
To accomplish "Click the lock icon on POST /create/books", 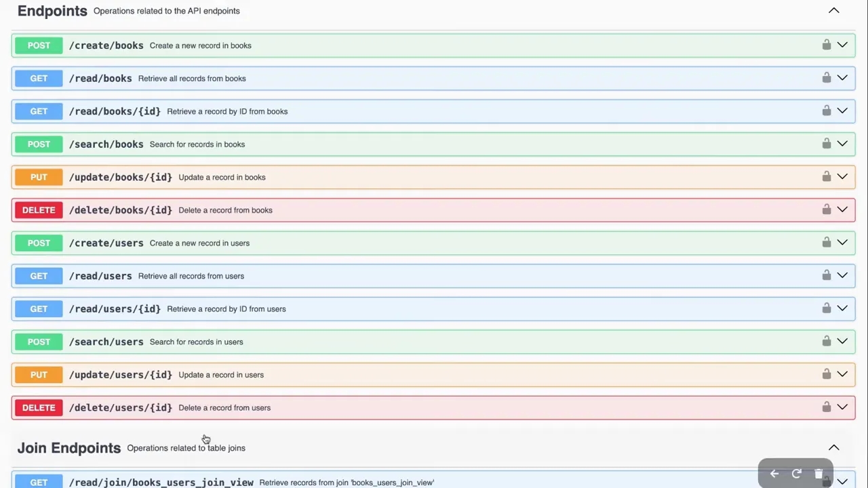I will [x=826, y=45].
